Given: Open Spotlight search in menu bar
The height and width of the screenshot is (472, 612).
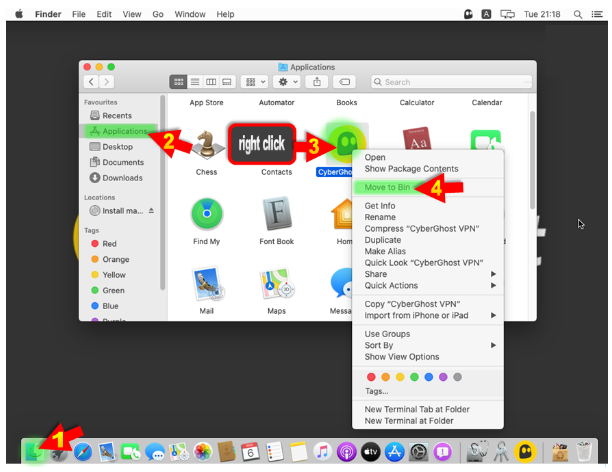Looking at the screenshot, I should click(x=578, y=14).
